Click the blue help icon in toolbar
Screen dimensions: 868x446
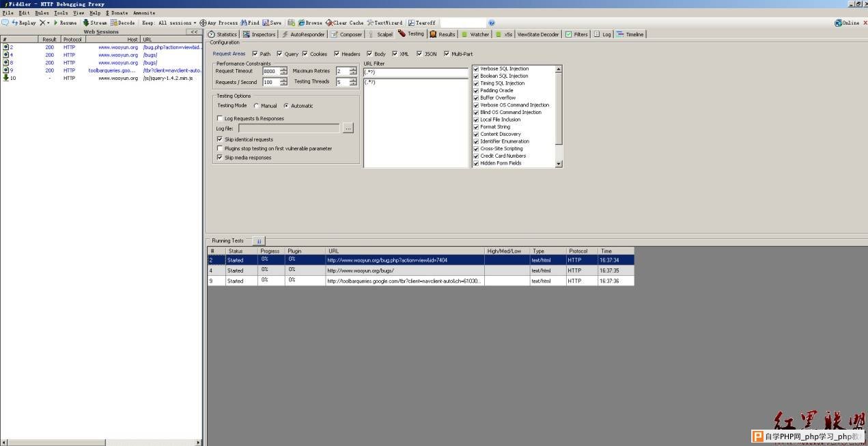point(492,23)
